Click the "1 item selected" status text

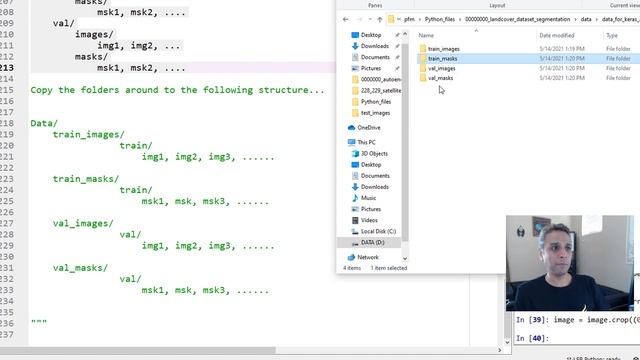coord(389,268)
